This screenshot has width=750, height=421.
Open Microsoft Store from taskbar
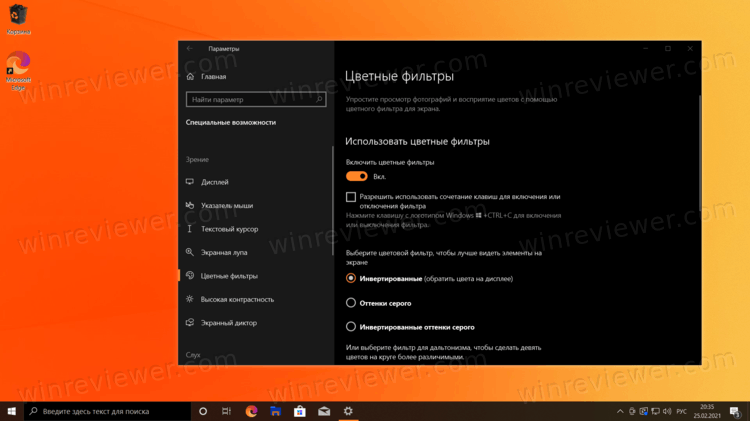click(300, 411)
